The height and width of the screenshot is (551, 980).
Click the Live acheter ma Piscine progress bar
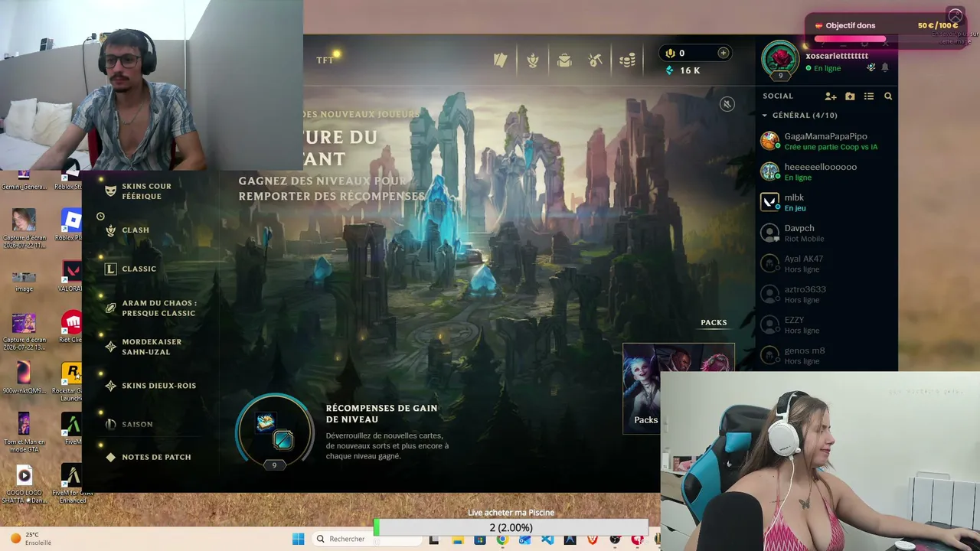click(511, 527)
